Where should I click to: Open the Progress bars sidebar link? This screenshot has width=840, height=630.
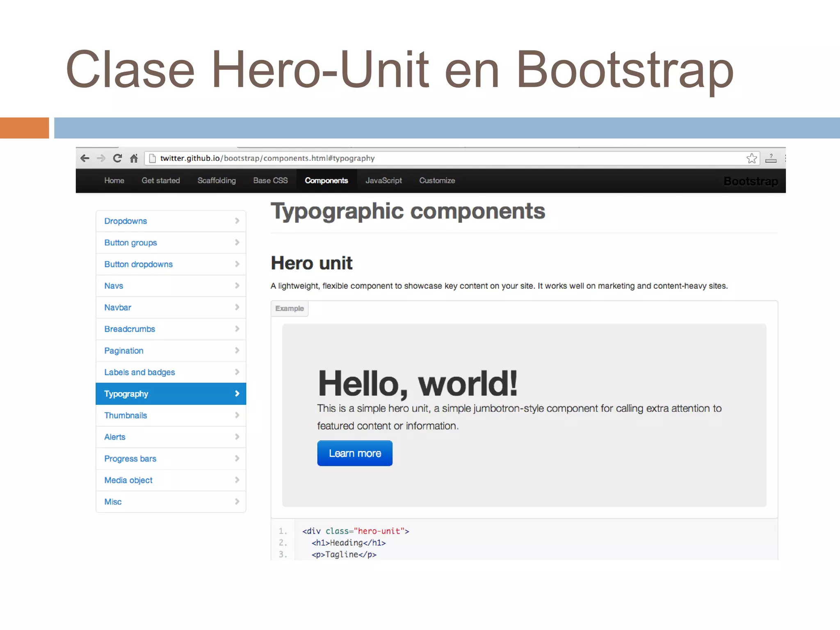[x=171, y=459]
